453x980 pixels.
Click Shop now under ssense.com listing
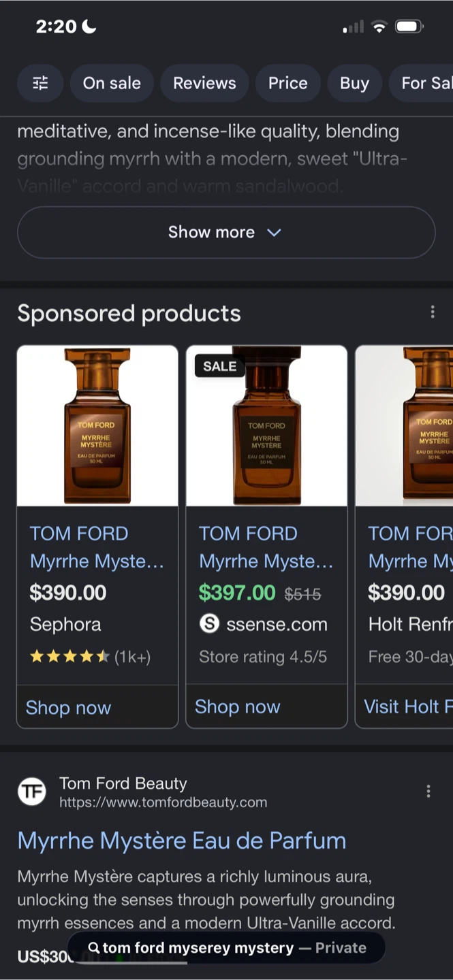click(x=237, y=707)
